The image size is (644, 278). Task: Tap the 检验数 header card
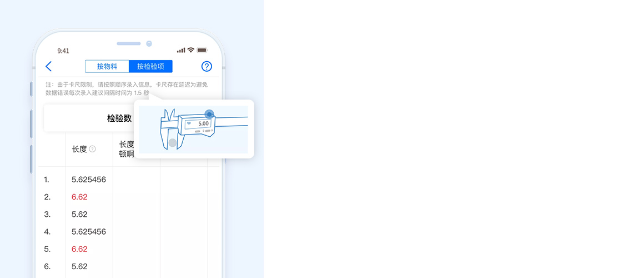click(89, 118)
